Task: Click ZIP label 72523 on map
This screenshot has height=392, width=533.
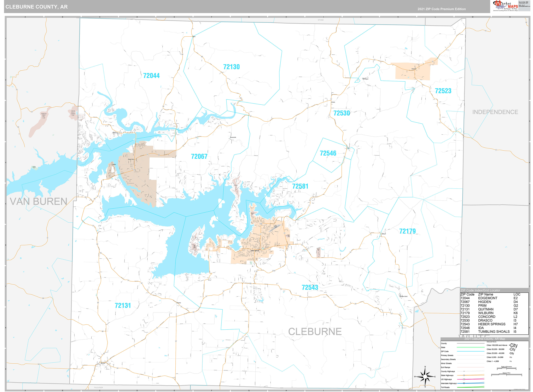Action: (x=443, y=91)
